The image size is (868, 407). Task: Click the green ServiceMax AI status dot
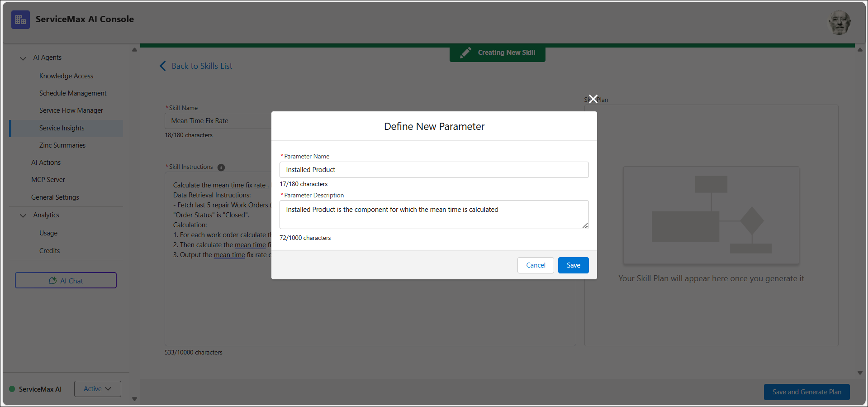tap(12, 389)
